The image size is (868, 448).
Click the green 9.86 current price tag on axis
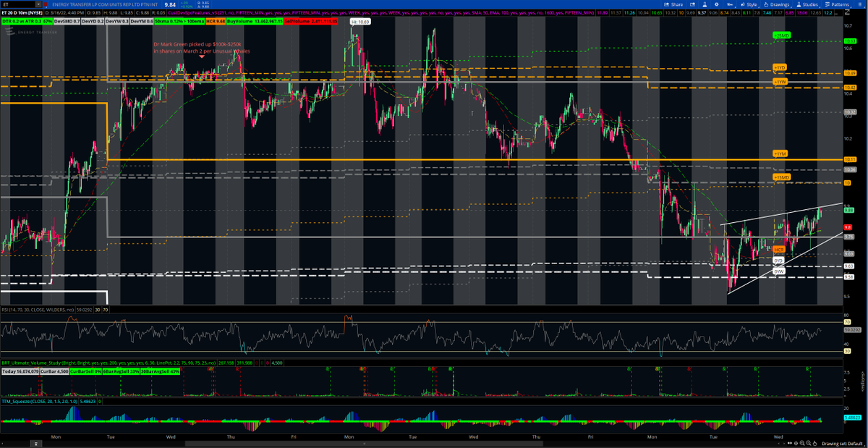[x=849, y=211]
